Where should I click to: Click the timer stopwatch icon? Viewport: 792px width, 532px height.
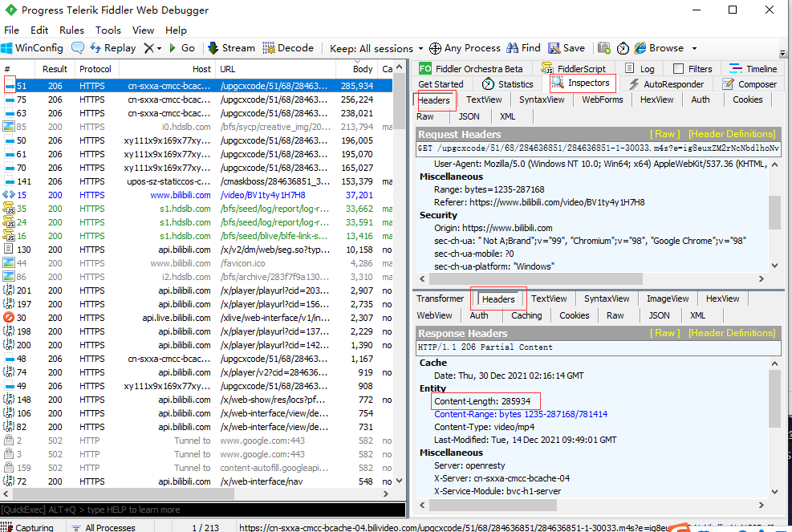[x=623, y=48]
